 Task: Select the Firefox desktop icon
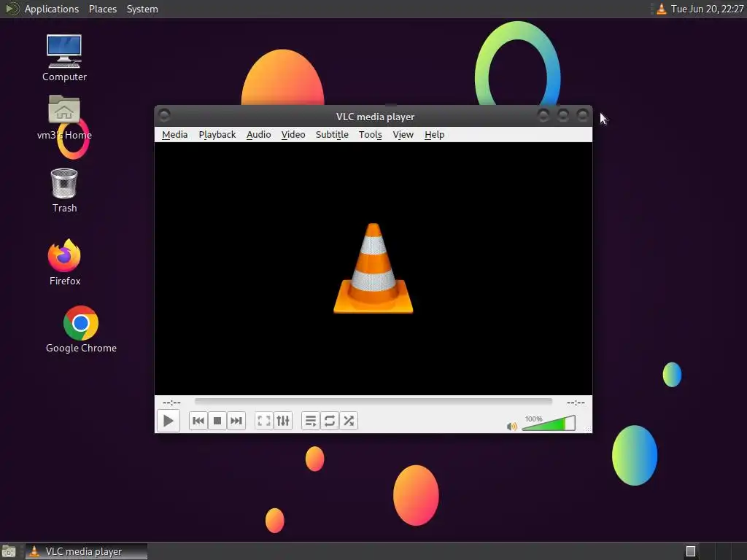coord(64,262)
